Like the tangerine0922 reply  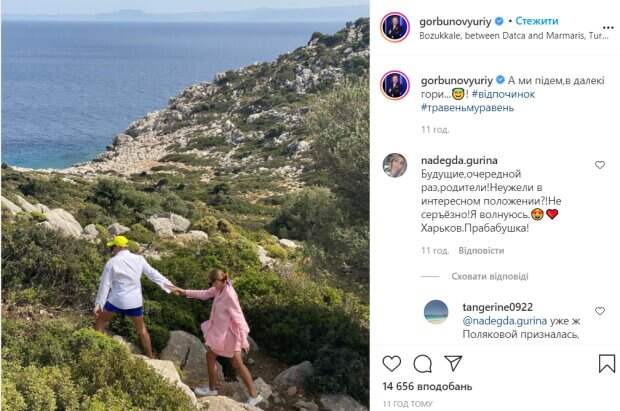tap(600, 311)
